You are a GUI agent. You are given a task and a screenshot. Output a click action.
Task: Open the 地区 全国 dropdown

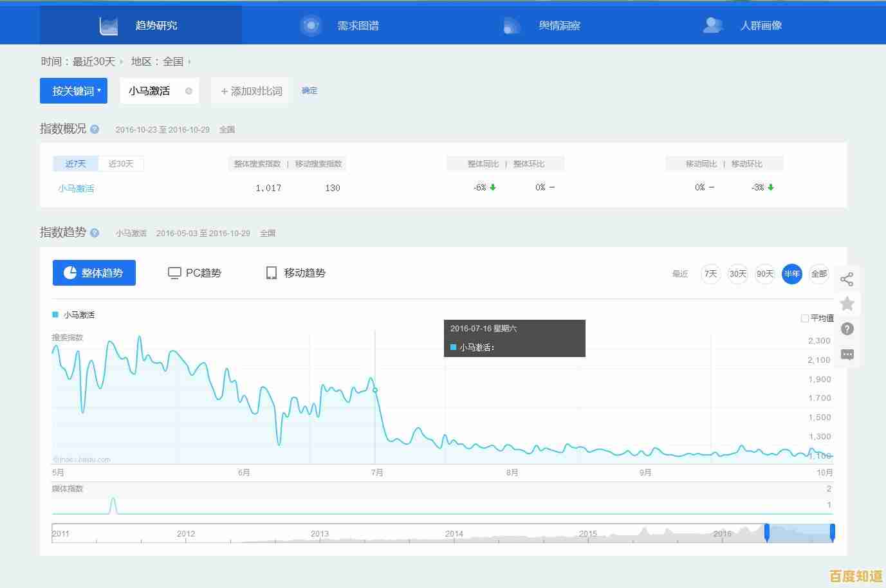click(x=161, y=62)
